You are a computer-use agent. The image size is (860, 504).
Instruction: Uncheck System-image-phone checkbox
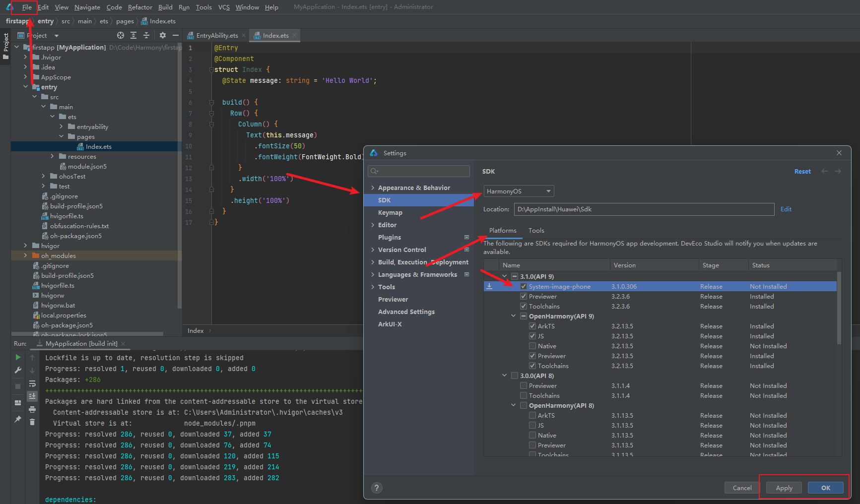(x=523, y=286)
